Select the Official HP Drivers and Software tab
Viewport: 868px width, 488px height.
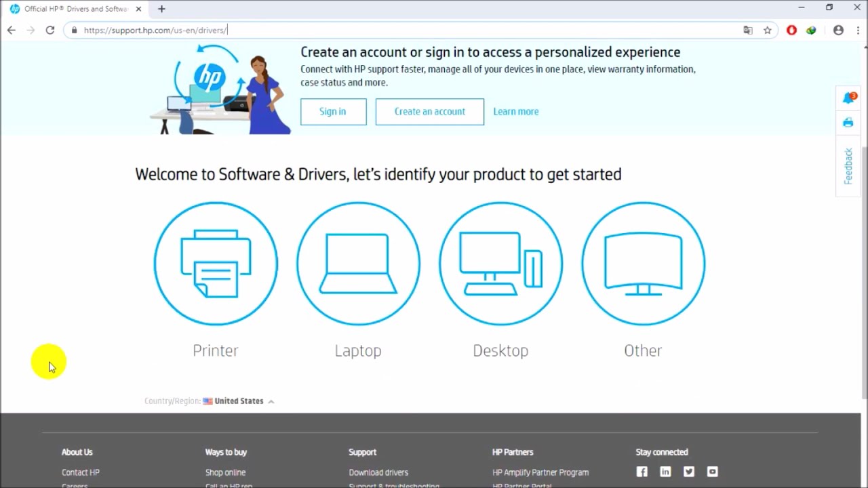(75, 9)
